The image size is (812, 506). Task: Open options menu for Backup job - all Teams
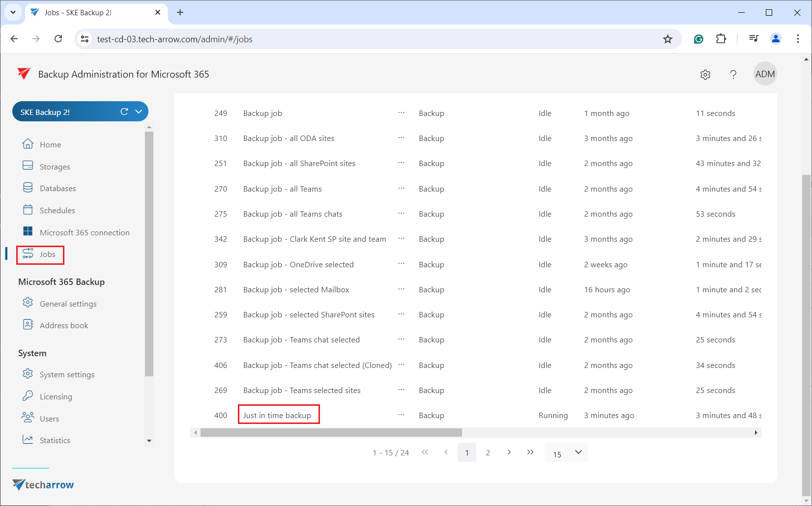(401, 189)
